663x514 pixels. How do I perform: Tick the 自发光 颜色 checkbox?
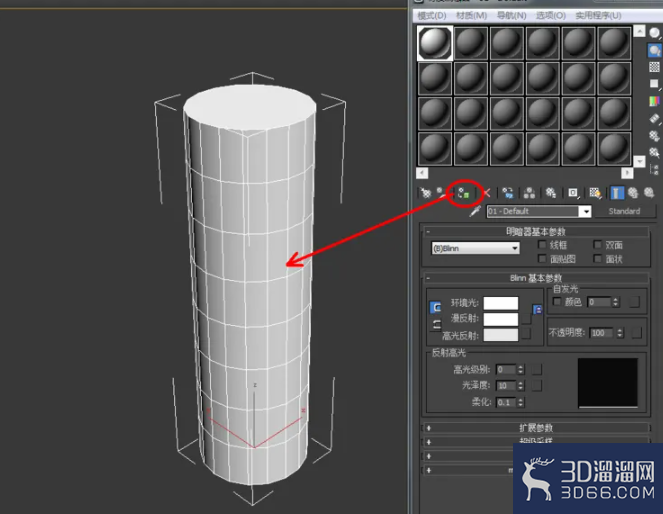557,302
